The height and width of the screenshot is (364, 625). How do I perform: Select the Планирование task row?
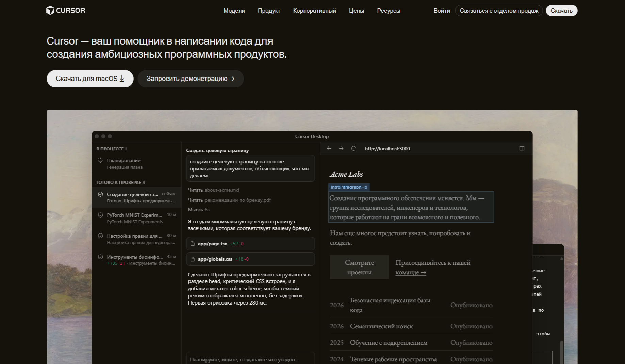tap(136, 163)
